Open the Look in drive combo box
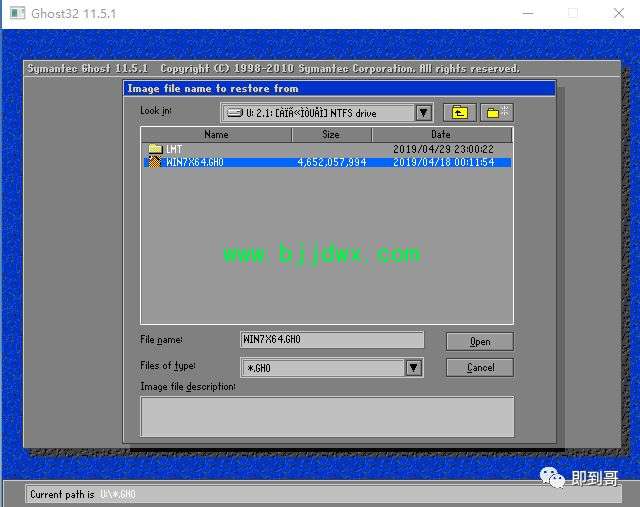Screen dimensions: 640x507 click(x=327, y=113)
